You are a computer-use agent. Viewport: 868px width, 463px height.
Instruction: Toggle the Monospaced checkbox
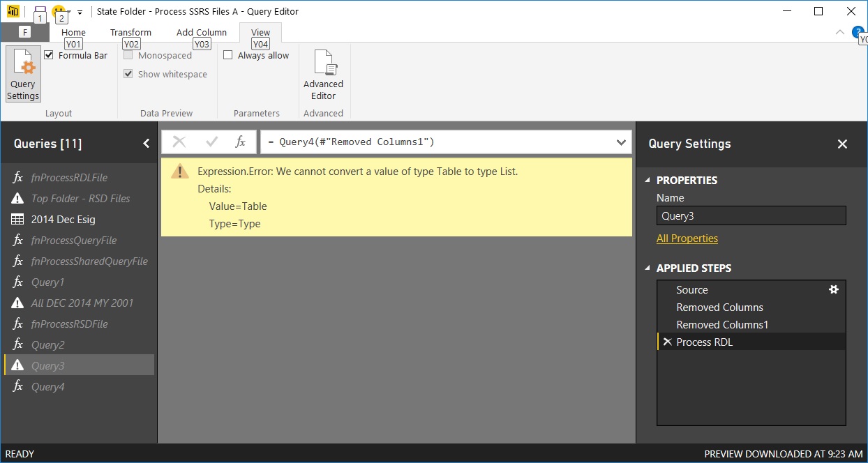[128, 55]
